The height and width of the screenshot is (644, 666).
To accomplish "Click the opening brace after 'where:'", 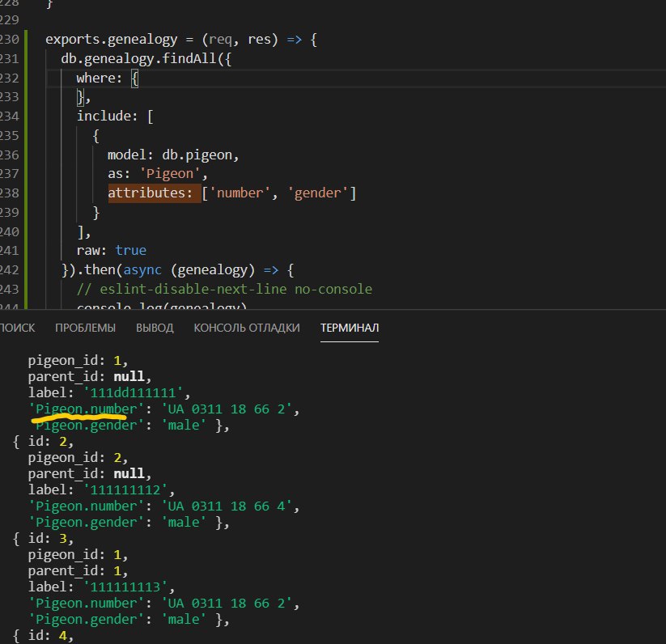I will (x=134, y=78).
